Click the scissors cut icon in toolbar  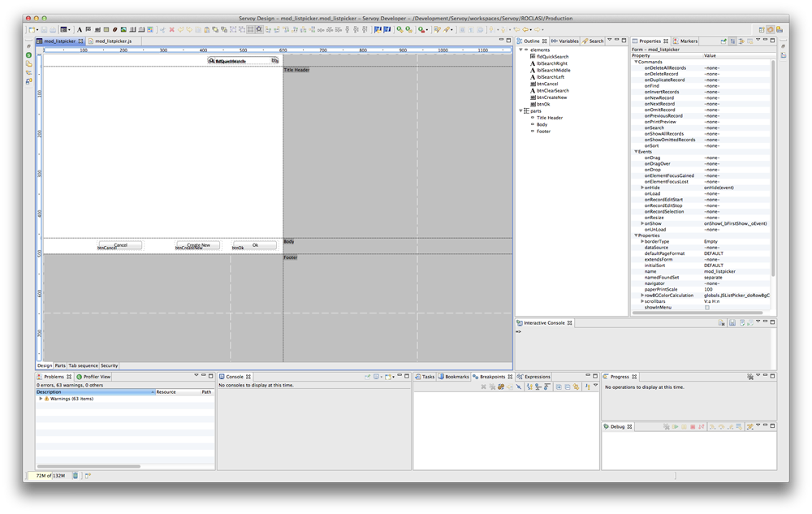pos(163,30)
